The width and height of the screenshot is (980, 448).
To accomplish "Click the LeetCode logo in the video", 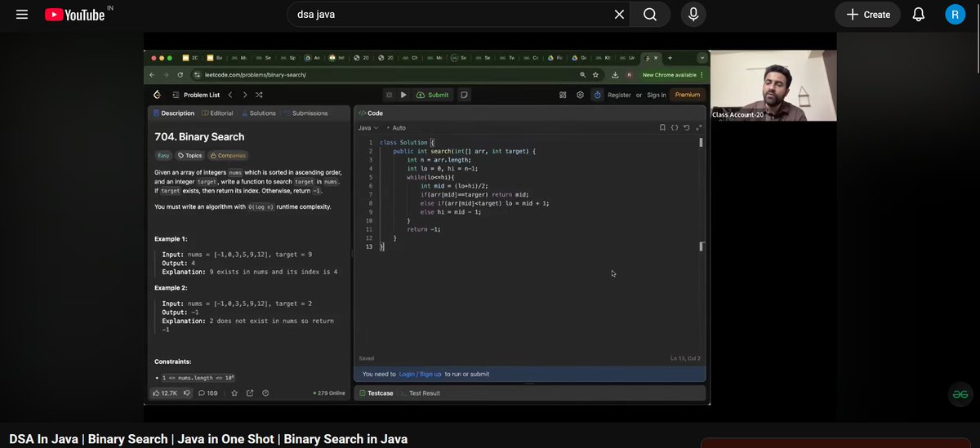I will pos(157,95).
